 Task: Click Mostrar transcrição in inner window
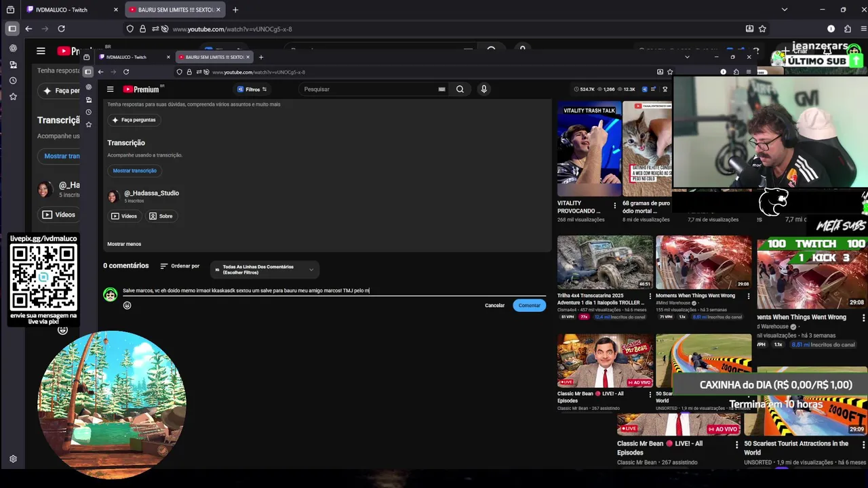[134, 171]
